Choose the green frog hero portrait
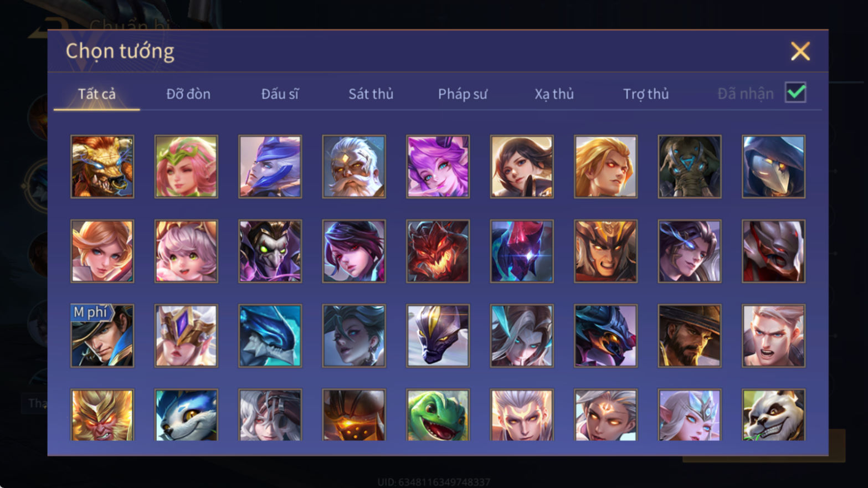The width and height of the screenshot is (868, 488). pyautogui.click(x=438, y=415)
